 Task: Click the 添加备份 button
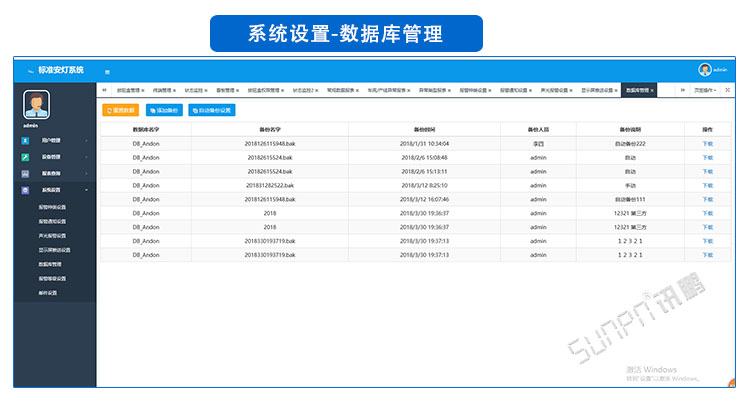164,110
